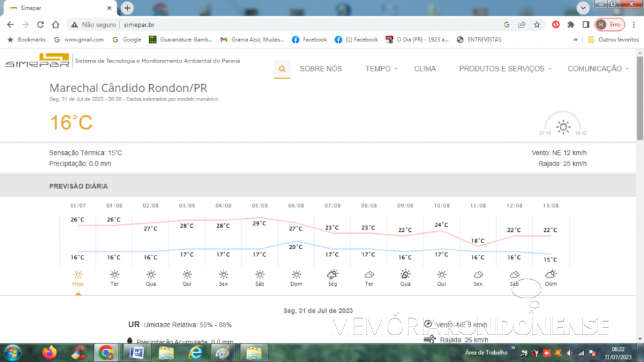Bookmark this page with the star icon
Viewport: 644px width, 362px height.
(x=537, y=24)
